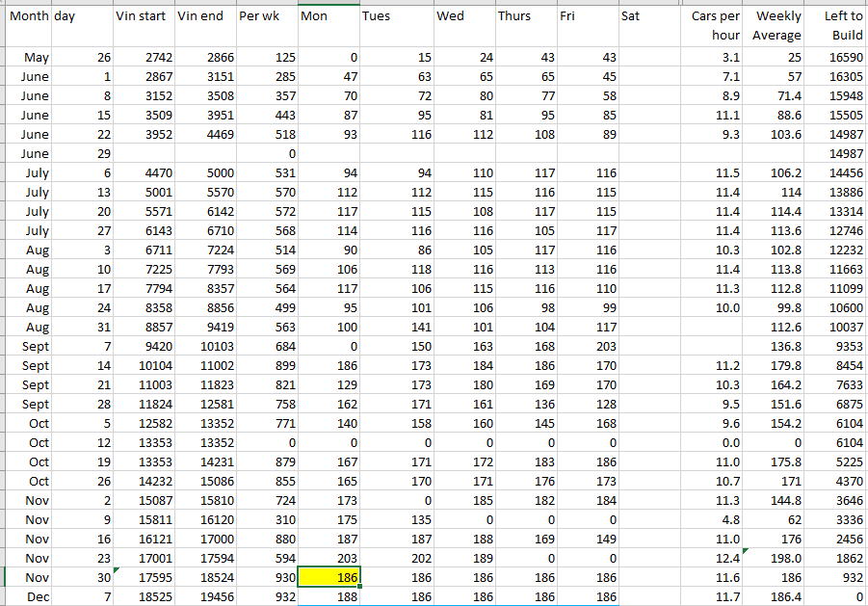The width and height of the screenshot is (868, 606).
Task: Click the 'Cars per hour' header cell
Action: tap(715, 26)
